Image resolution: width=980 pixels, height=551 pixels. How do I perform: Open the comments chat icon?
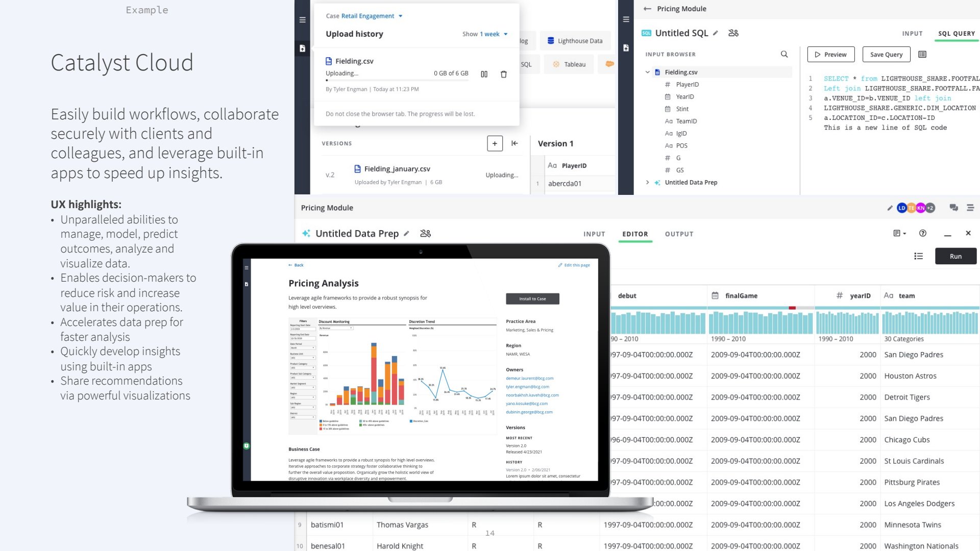pyautogui.click(x=953, y=208)
